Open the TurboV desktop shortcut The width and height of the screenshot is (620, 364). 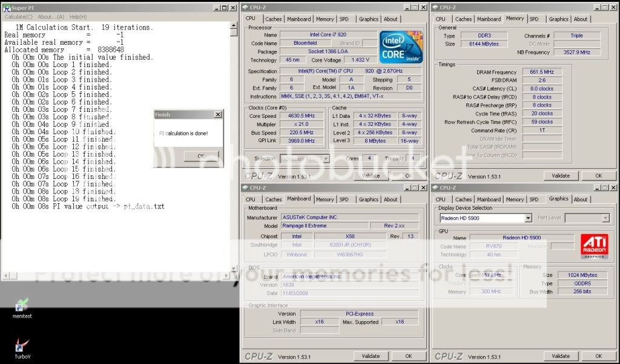(22, 348)
